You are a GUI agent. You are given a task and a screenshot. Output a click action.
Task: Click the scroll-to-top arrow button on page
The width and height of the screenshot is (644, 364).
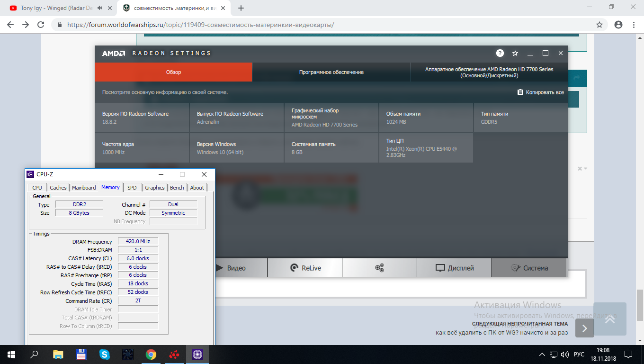coord(610,319)
